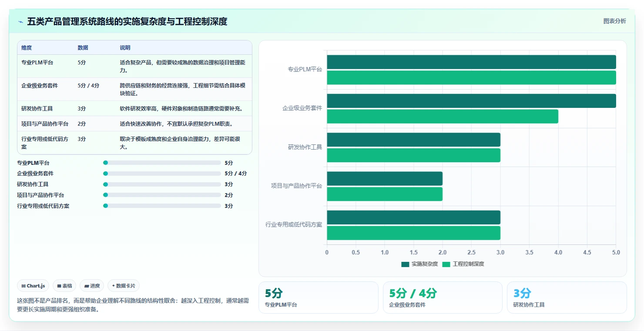Select the Chart.js tag chip
Screen dimensions: 644x331
tap(34, 286)
